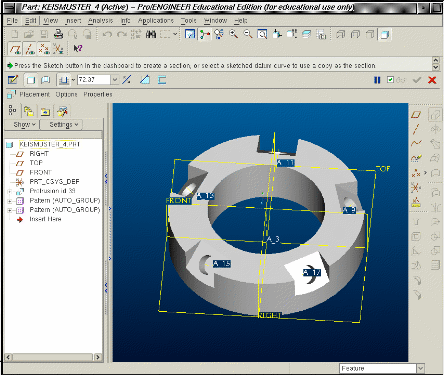Image resolution: width=444 pixels, height=375 pixels.
Task: Open the Reorient view icon
Action: pos(277,34)
